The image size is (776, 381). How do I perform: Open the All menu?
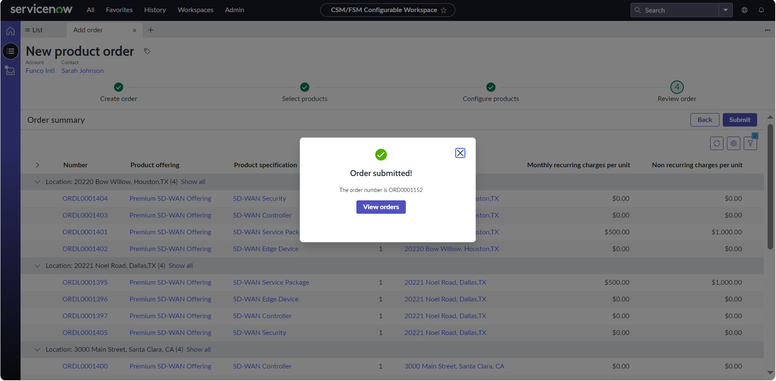point(90,10)
